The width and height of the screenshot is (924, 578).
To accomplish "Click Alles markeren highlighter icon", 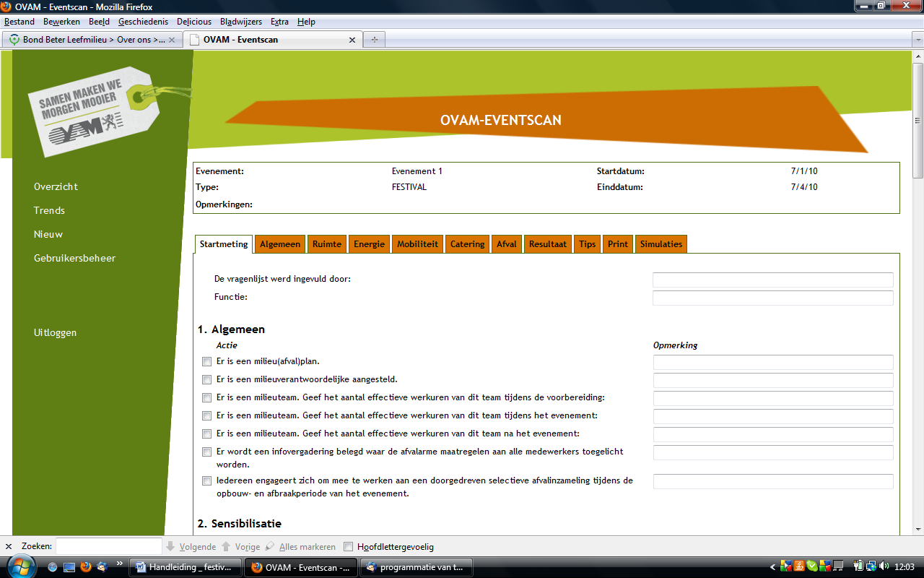I will click(x=270, y=546).
